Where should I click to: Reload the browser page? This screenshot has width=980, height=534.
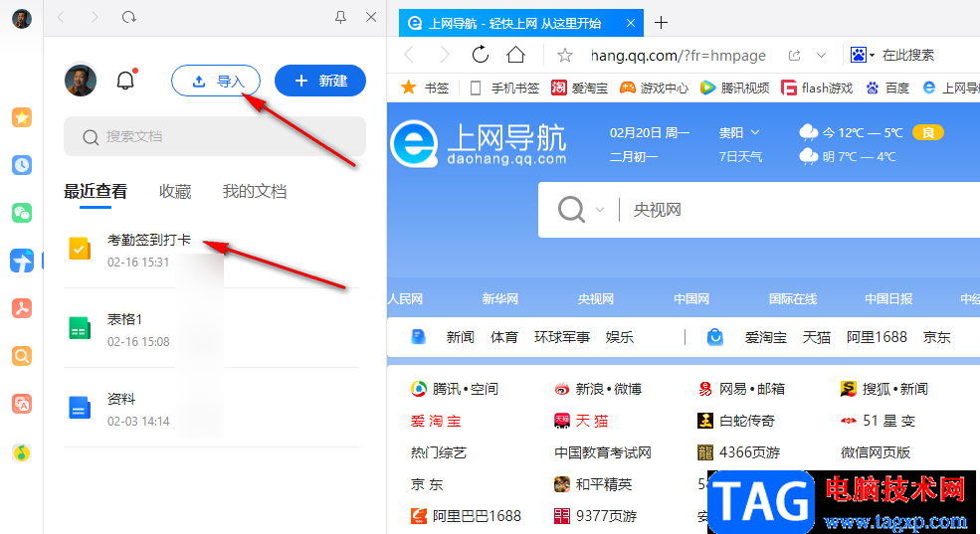point(480,55)
